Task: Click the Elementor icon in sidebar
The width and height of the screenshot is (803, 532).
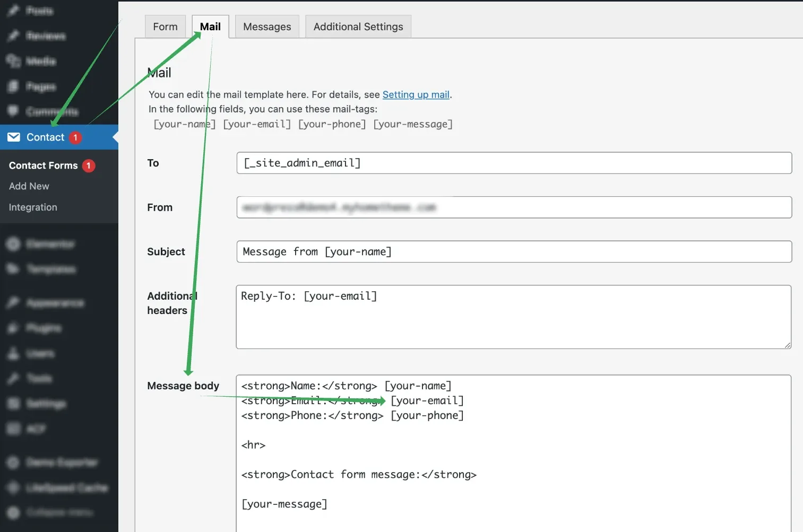Action: [13, 244]
